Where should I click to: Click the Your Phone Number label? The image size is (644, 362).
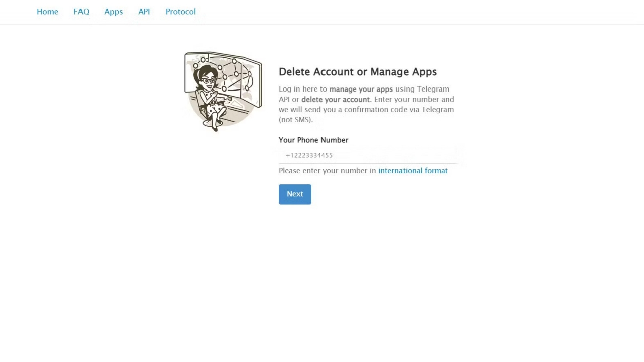coord(313,140)
